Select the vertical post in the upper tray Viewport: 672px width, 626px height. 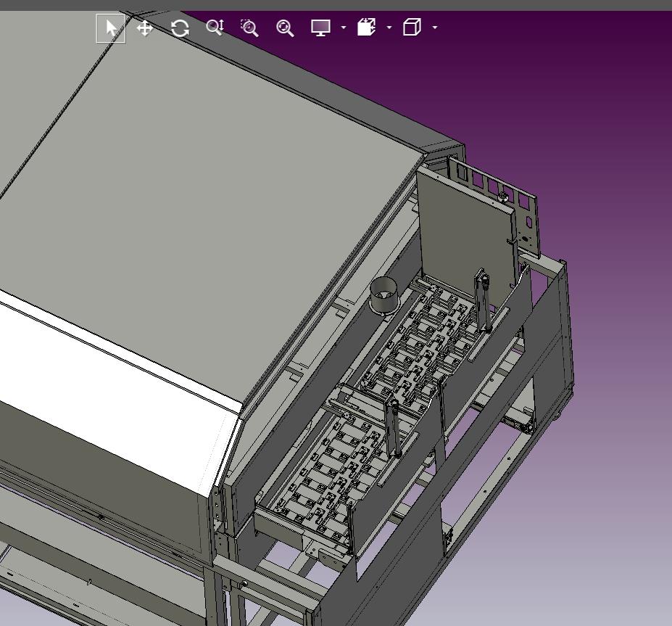483,301
